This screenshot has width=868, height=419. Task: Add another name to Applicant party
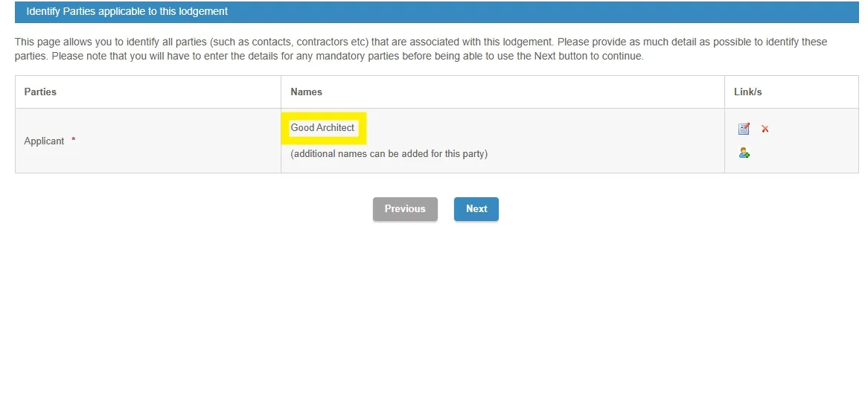[x=744, y=153]
